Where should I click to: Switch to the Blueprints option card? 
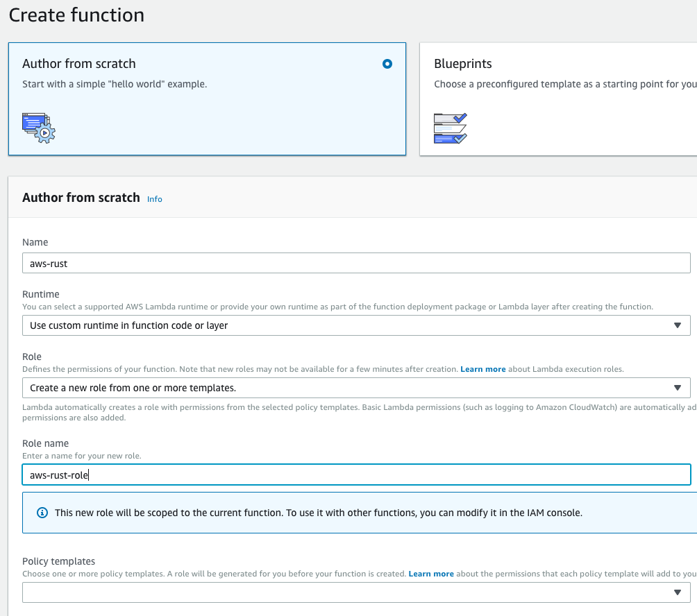click(x=555, y=97)
